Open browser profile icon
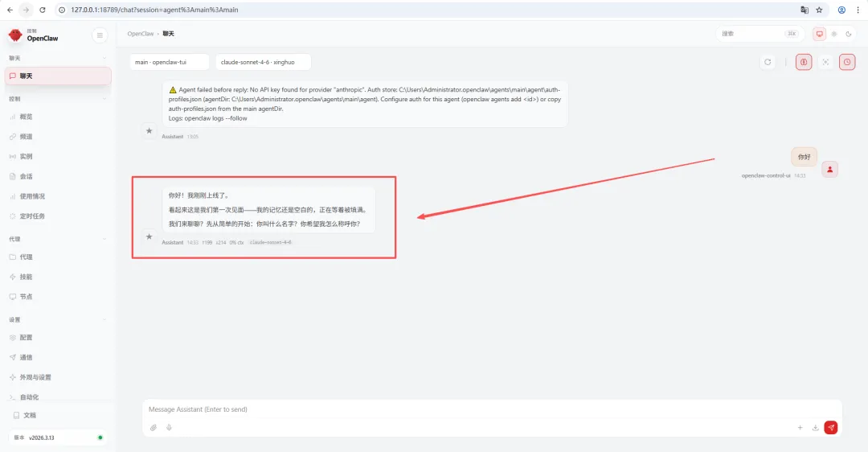 point(841,10)
